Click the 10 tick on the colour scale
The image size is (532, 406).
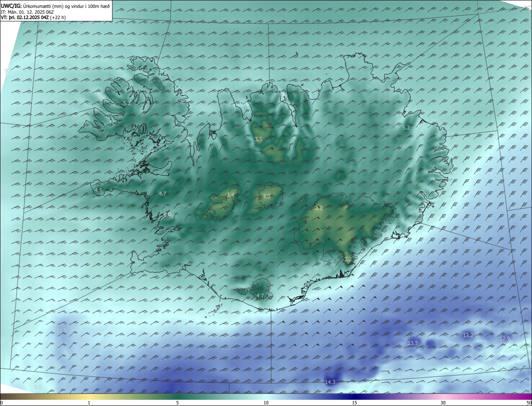[x=266, y=403]
